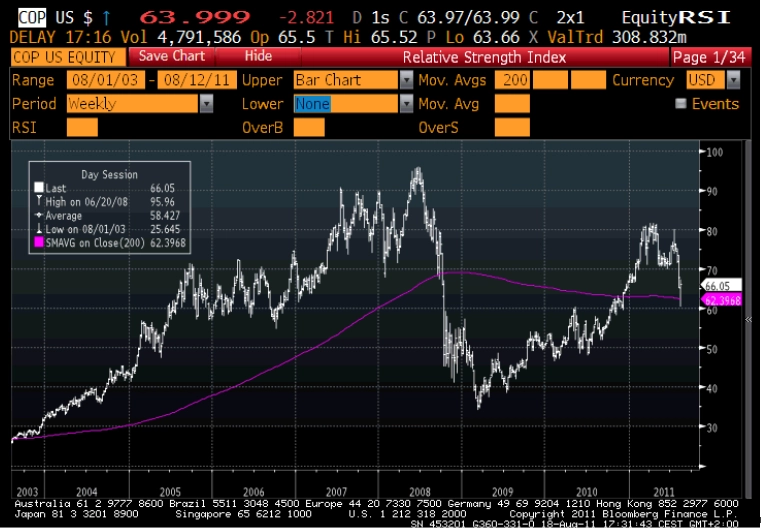Click the white COP ticker box

(32, 18)
